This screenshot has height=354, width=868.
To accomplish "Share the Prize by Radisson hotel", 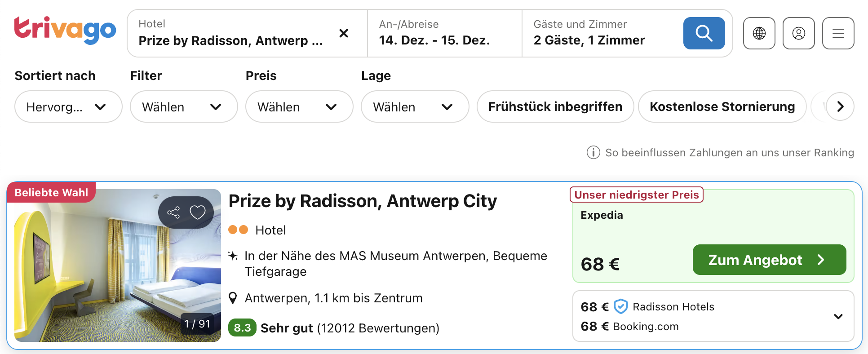I will (173, 212).
